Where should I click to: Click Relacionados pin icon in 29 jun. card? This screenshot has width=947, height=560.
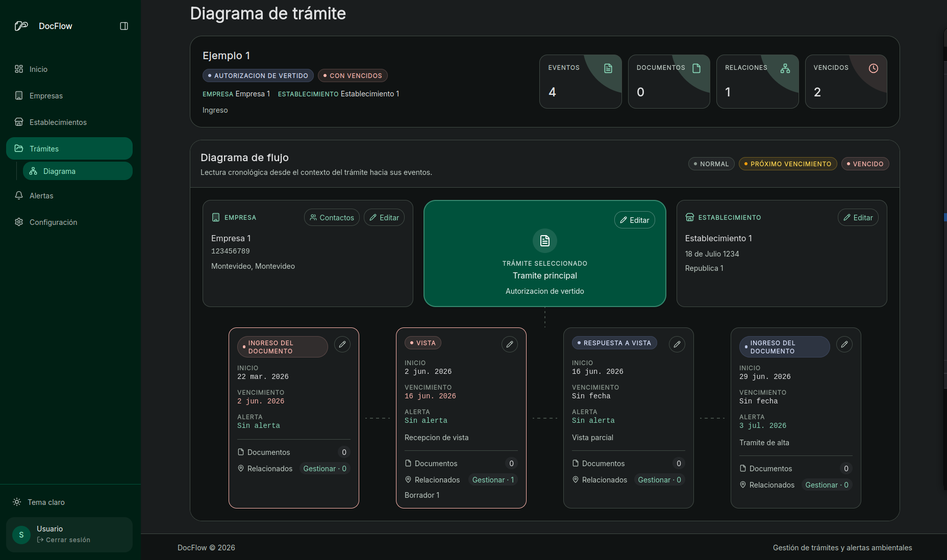(743, 485)
